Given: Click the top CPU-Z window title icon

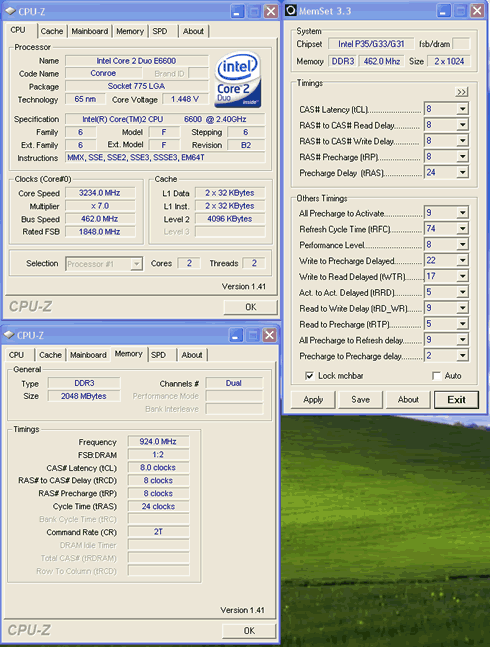Looking at the screenshot, I should [9, 11].
